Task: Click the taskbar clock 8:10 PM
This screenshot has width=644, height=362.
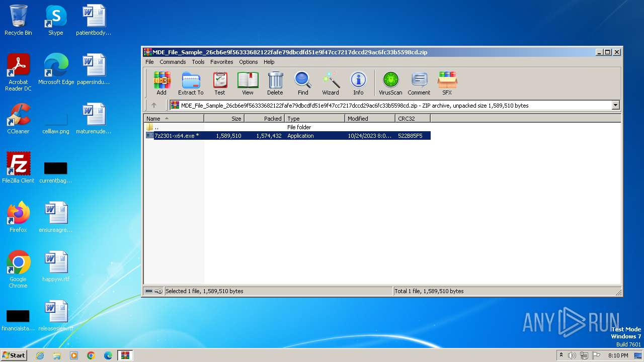Action: pos(618,355)
